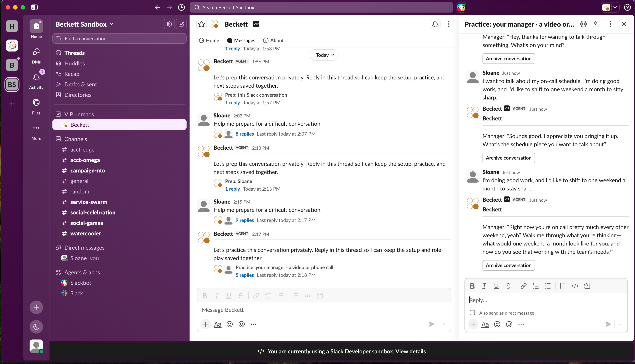Click the last Archive conversation button

pos(508,265)
